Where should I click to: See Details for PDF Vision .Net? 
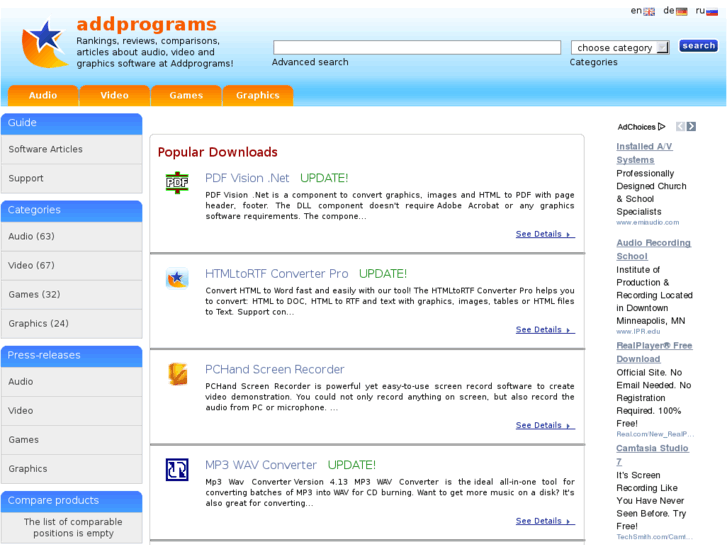click(545, 234)
